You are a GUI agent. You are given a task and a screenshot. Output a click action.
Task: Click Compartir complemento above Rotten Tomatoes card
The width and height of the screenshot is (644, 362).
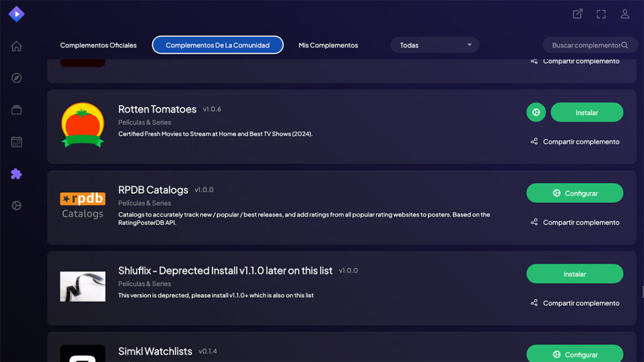point(575,61)
